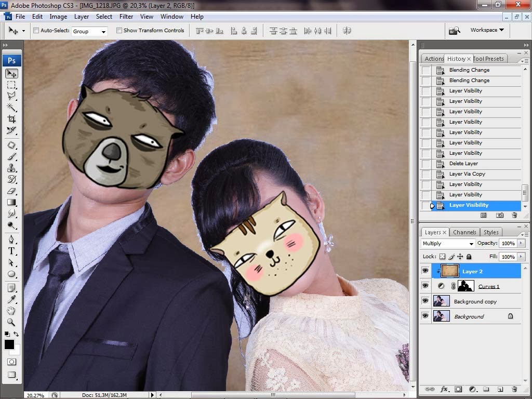532x399 pixels.
Task: Check Show Transform Controls
Action: click(x=119, y=31)
